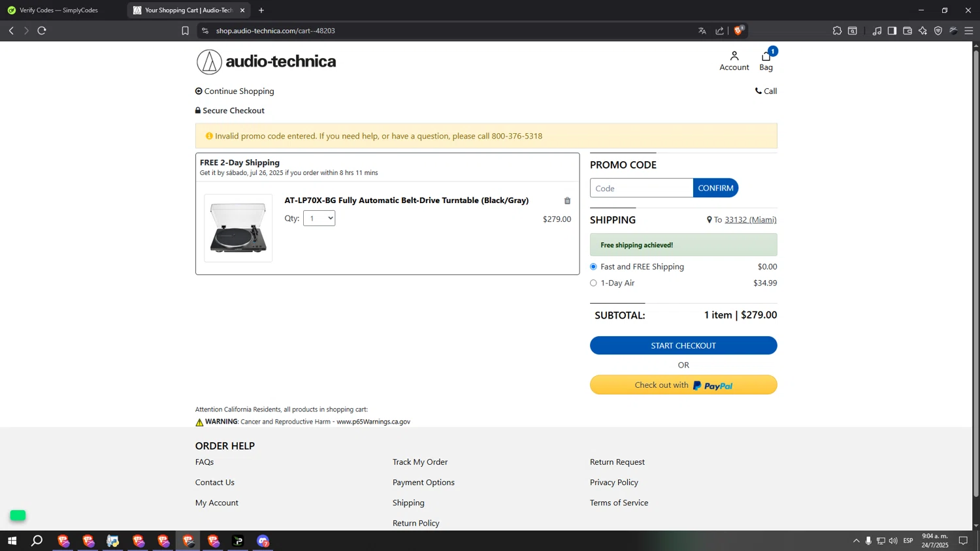The height and width of the screenshot is (551, 980).
Task: Open the extensions puzzle icon
Action: pos(837,31)
